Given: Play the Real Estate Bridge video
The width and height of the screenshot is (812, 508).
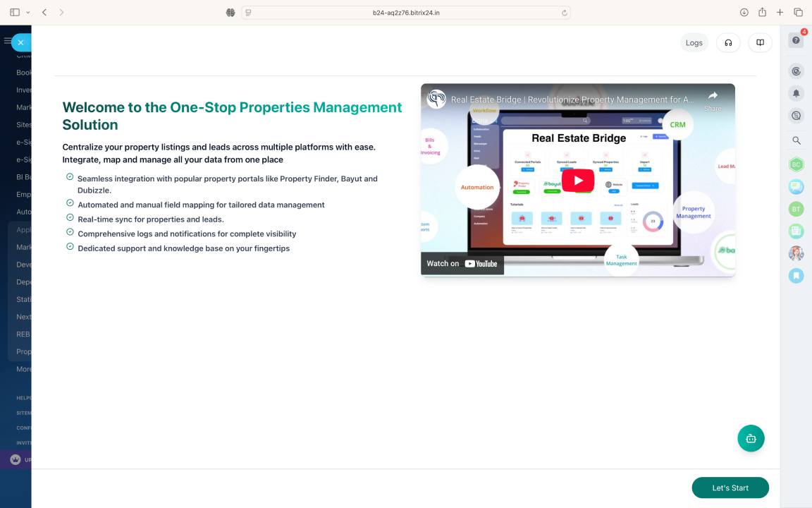Looking at the screenshot, I should [577, 180].
